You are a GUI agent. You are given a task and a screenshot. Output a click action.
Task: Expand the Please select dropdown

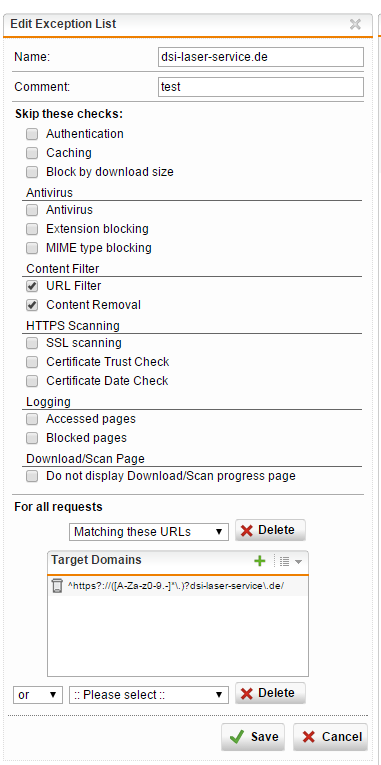(149, 695)
